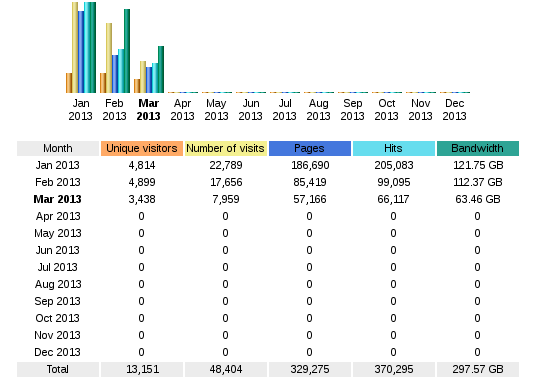This screenshot has width=533, height=387.
Task: Click the Month column header
Action: pyautogui.click(x=58, y=148)
